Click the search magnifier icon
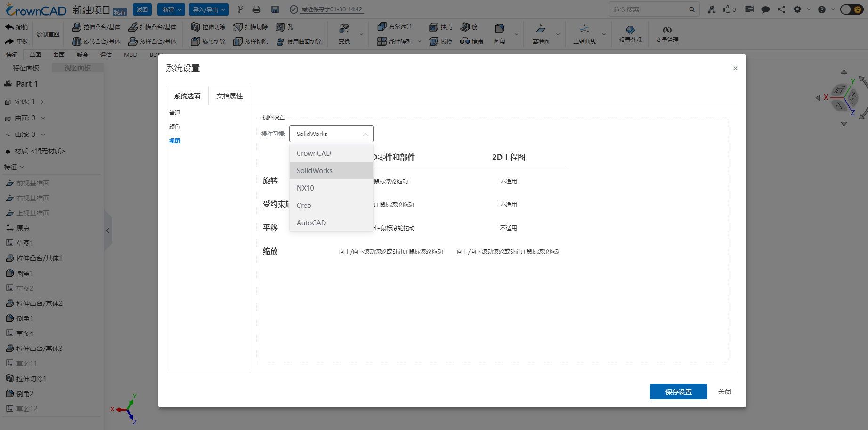Image resolution: width=868 pixels, height=430 pixels. tap(692, 9)
